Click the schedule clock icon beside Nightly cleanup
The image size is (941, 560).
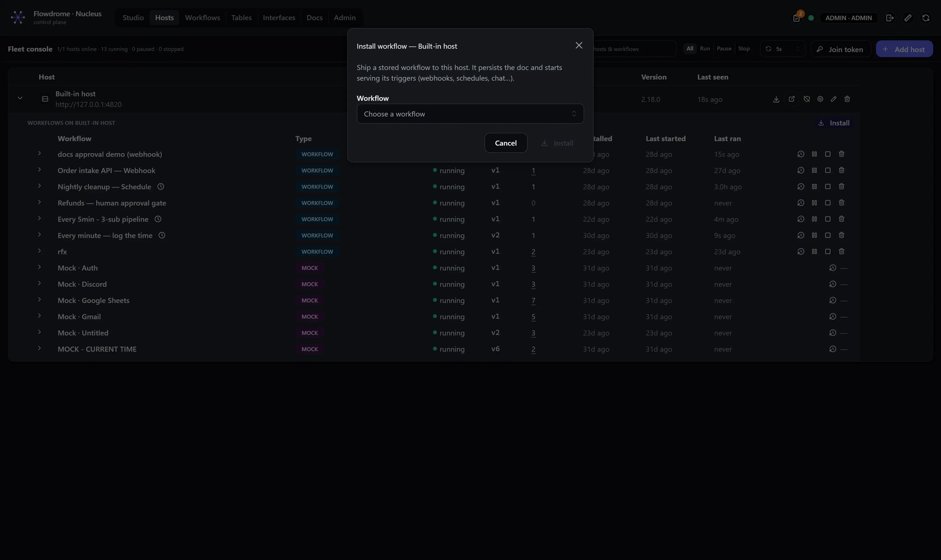tap(160, 186)
